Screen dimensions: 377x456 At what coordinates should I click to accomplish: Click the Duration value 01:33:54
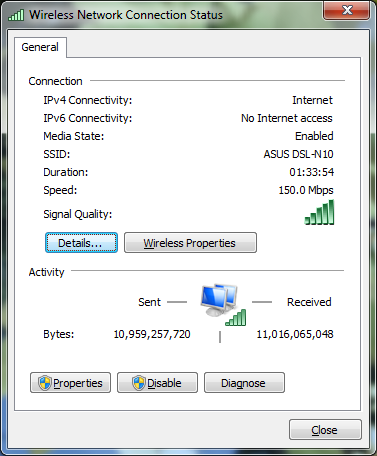click(x=311, y=172)
